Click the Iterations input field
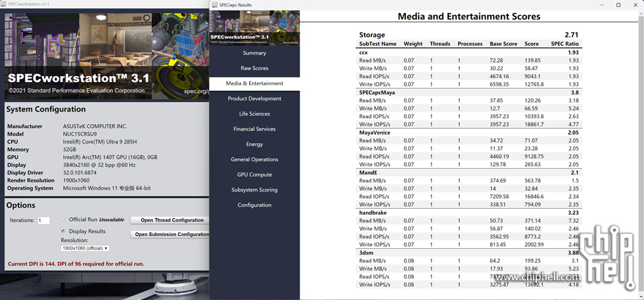 (x=43, y=221)
